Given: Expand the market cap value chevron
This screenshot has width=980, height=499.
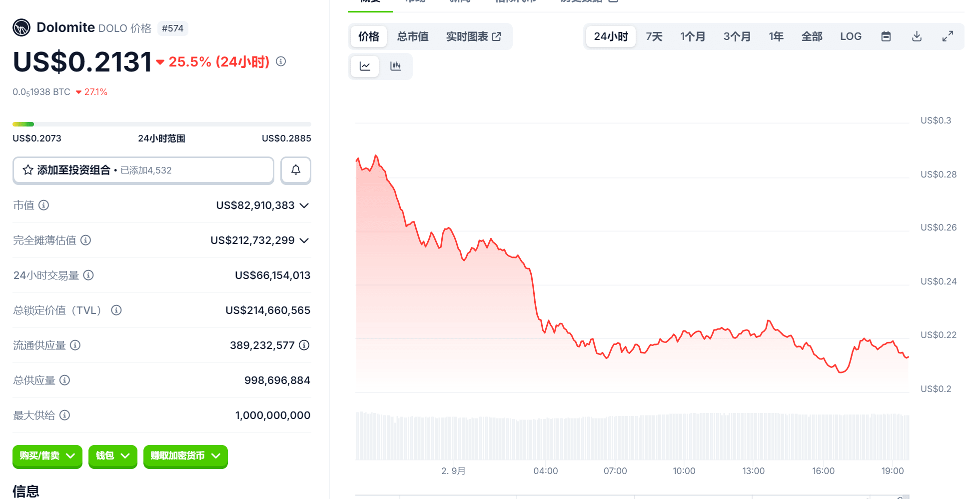Looking at the screenshot, I should point(304,205).
